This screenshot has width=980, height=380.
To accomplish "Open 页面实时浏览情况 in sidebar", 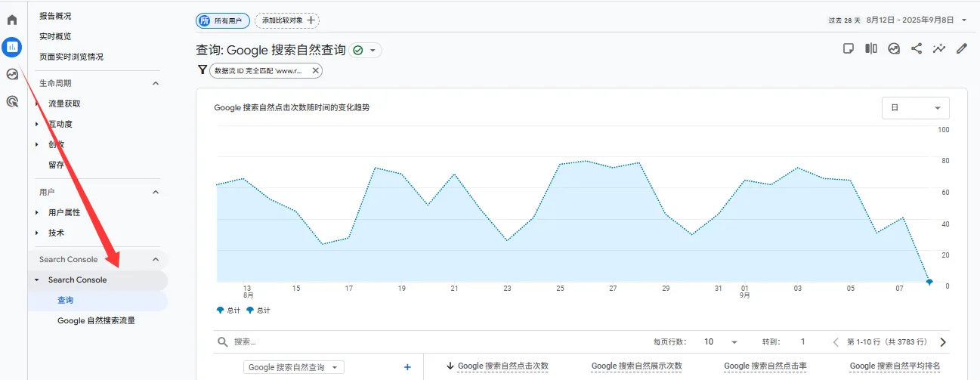I will (x=71, y=57).
